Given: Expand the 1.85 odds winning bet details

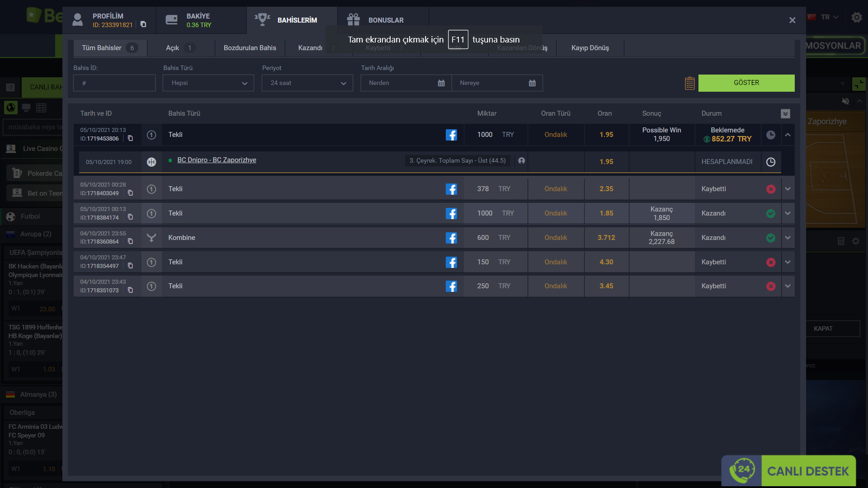Looking at the screenshot, I should point(788,213).
